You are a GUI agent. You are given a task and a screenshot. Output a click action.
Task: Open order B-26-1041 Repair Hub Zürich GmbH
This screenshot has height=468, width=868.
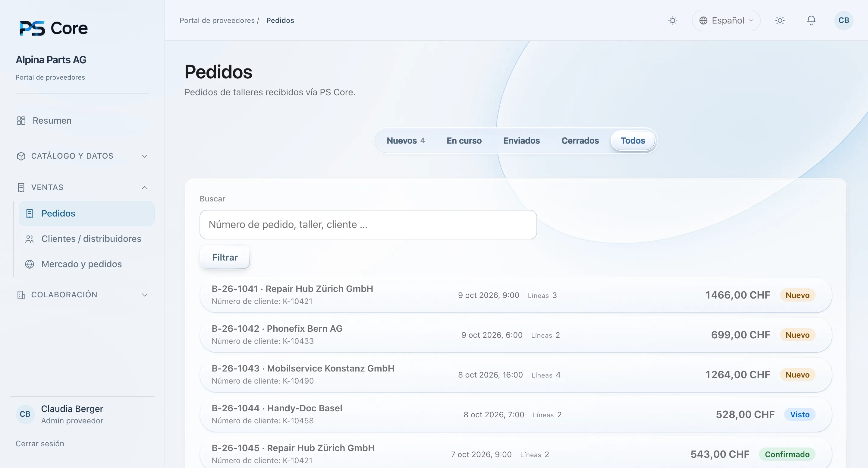516,296
